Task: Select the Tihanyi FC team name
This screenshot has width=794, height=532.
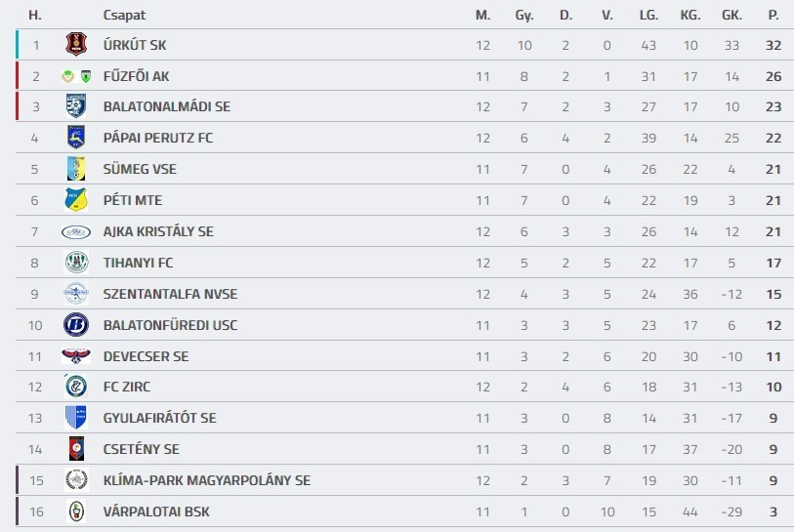Action: pos(138,263)
